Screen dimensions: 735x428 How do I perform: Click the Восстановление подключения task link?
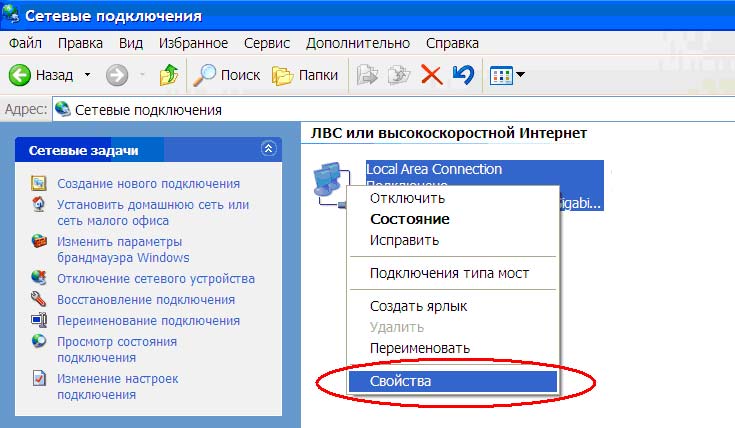click(146, 299)
